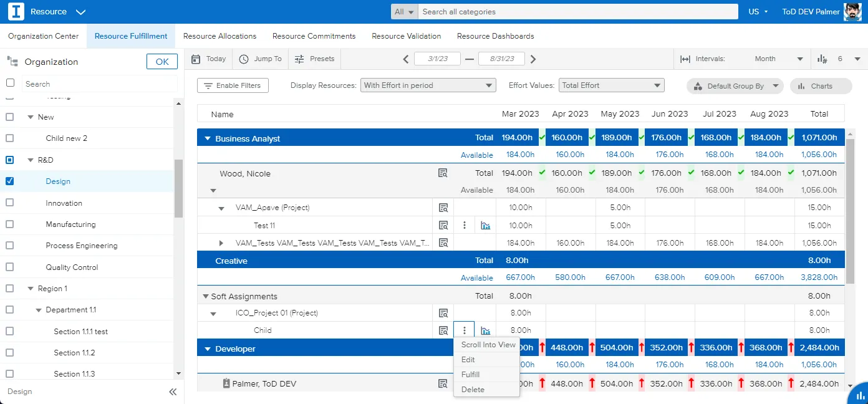This screenshot has width=868, height=404.
Task: Collapse the Organization side panel
Action: [173, 392]
